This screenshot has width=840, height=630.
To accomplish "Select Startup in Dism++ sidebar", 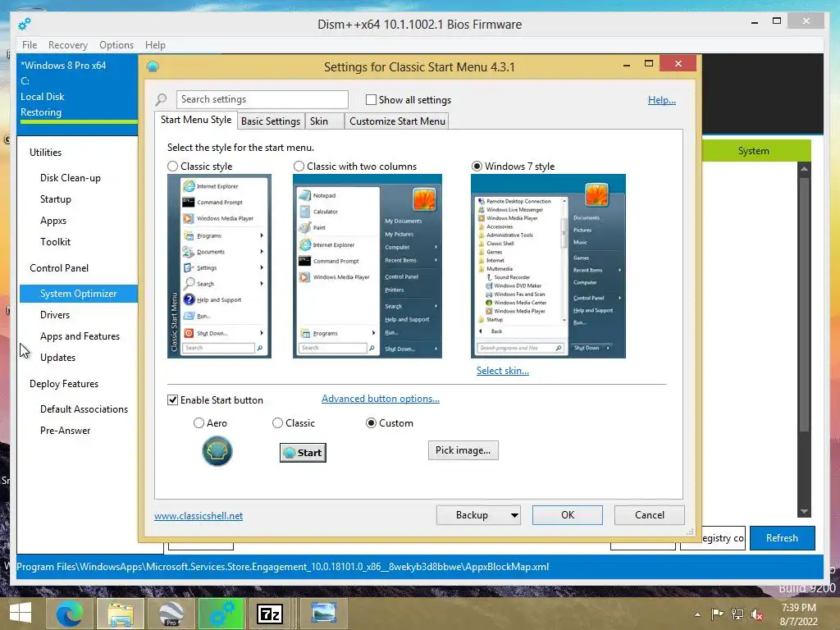I will tap(55, 199).
